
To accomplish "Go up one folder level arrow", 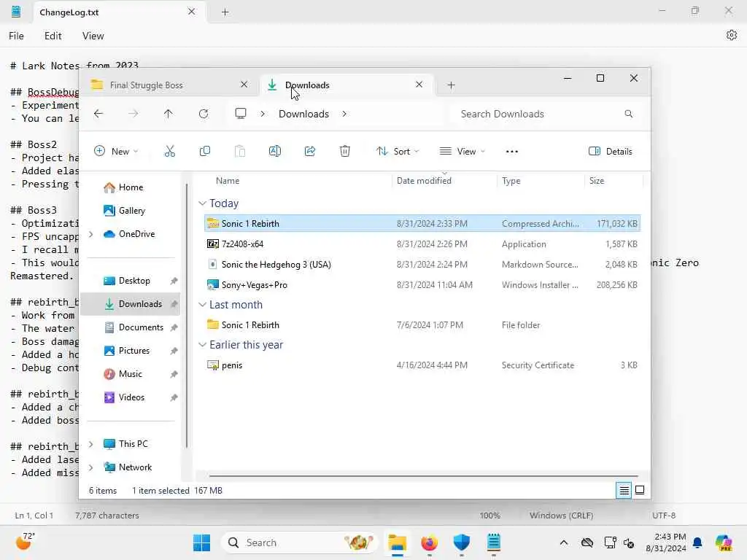I will pos(169,114).
